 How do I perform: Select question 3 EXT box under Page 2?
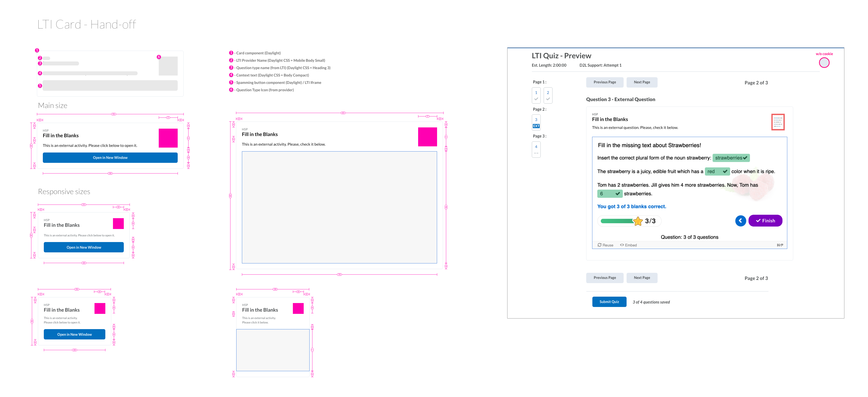click(x=536, y=122)
